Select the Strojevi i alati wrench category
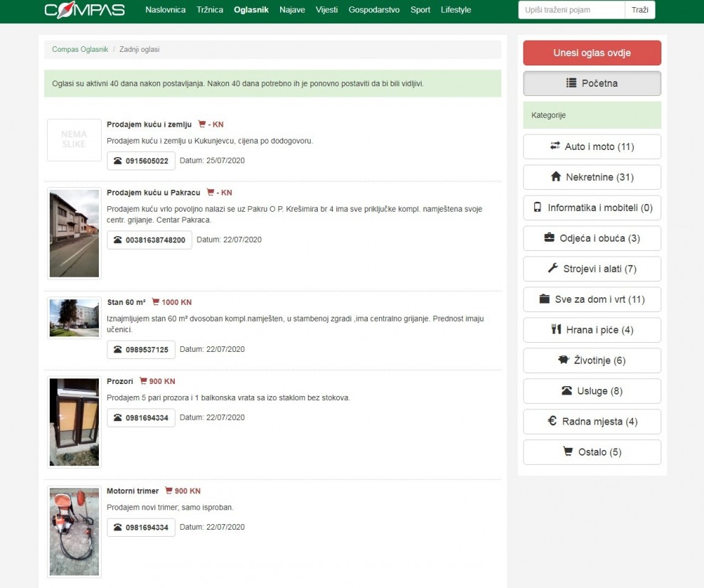This screenshot has width=704, height=588. [592, 269]
